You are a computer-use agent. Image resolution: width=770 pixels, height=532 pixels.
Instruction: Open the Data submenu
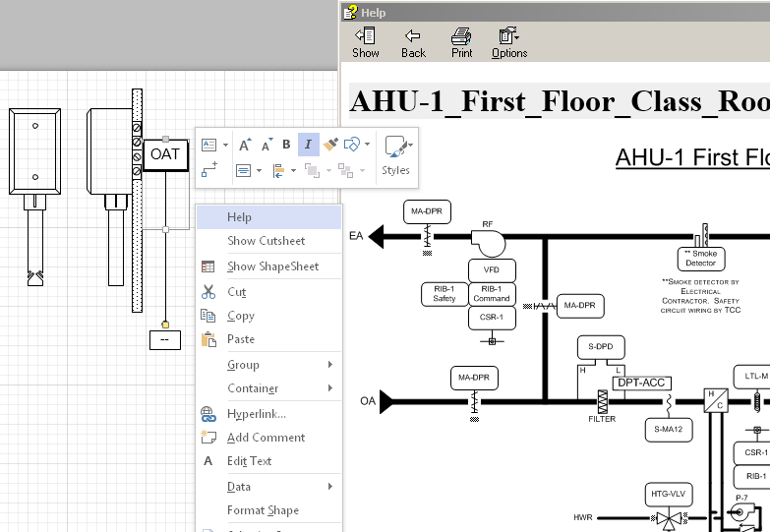[269, 487]
